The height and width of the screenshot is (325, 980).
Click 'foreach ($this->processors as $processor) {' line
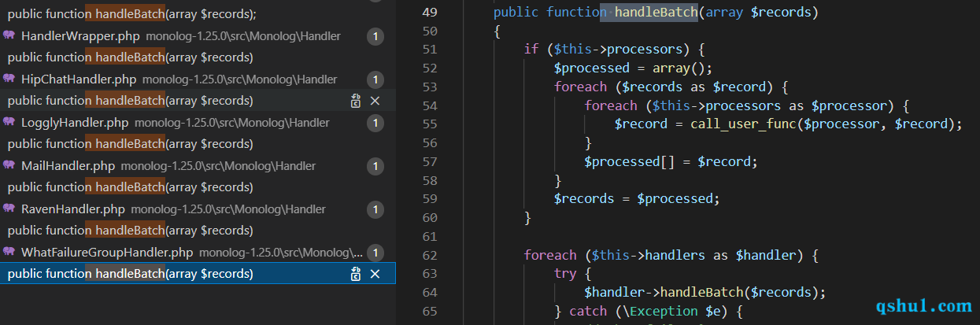[x=747, y=105]
